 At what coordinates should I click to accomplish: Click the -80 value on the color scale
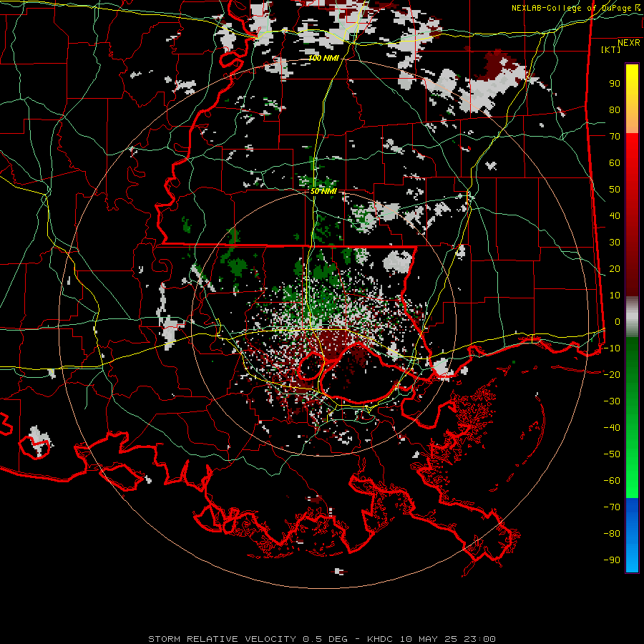coord(612,534)
